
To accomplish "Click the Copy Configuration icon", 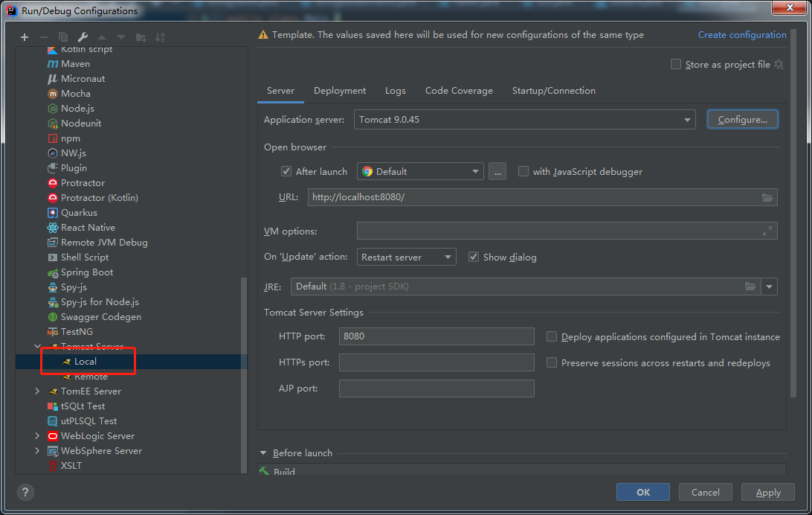I will 63,37.
